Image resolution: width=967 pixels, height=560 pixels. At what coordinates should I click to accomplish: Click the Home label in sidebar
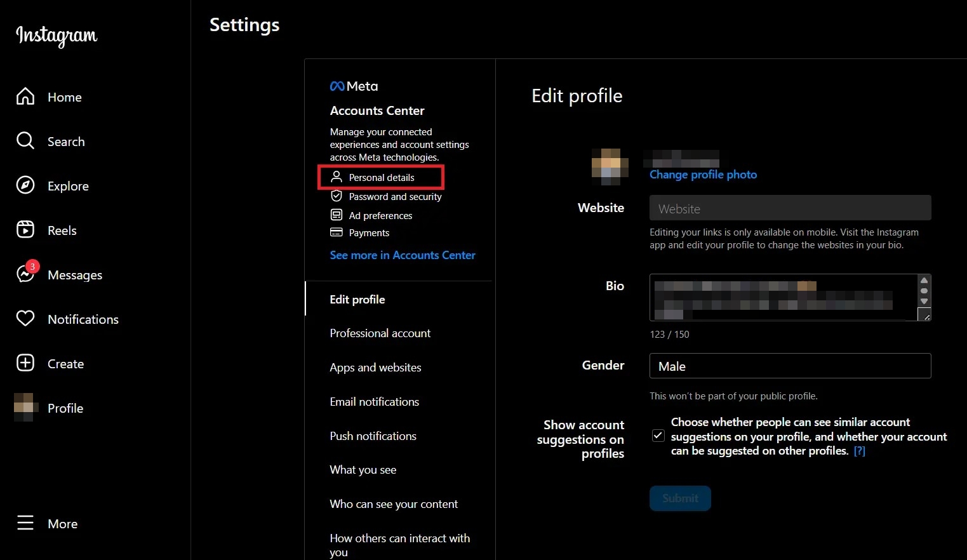coord(65,97)
